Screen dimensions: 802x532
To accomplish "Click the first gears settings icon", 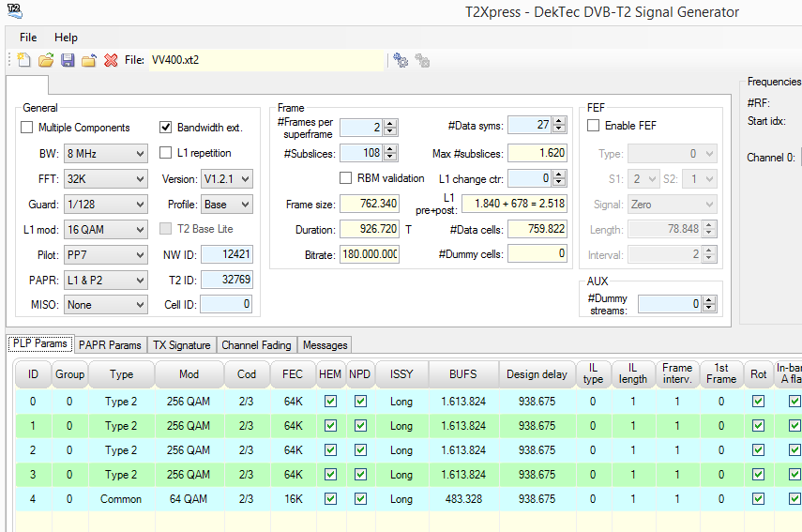I will click(x=401, y=61).
